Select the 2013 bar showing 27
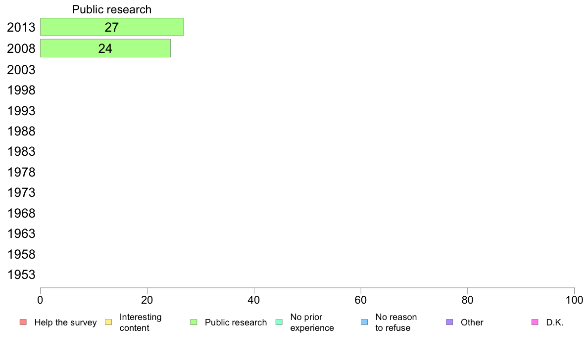Screen dimensions: 588x364 tap(112, 27)
